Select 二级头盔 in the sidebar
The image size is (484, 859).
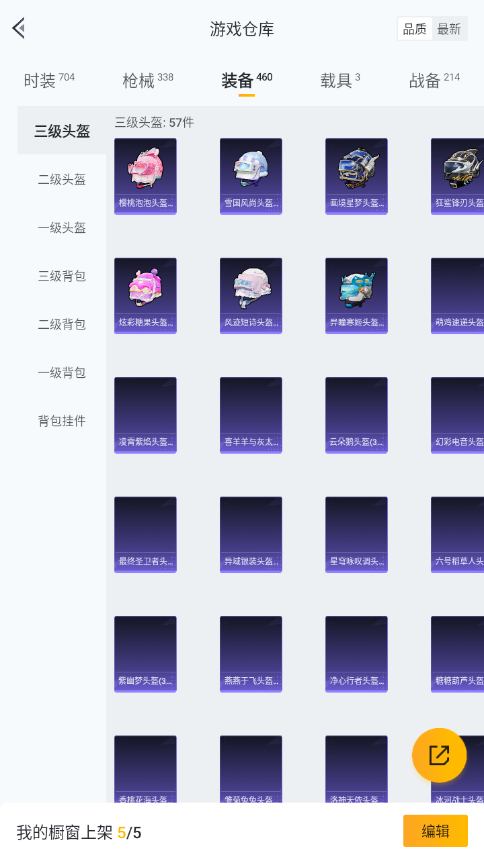(62, 180)
